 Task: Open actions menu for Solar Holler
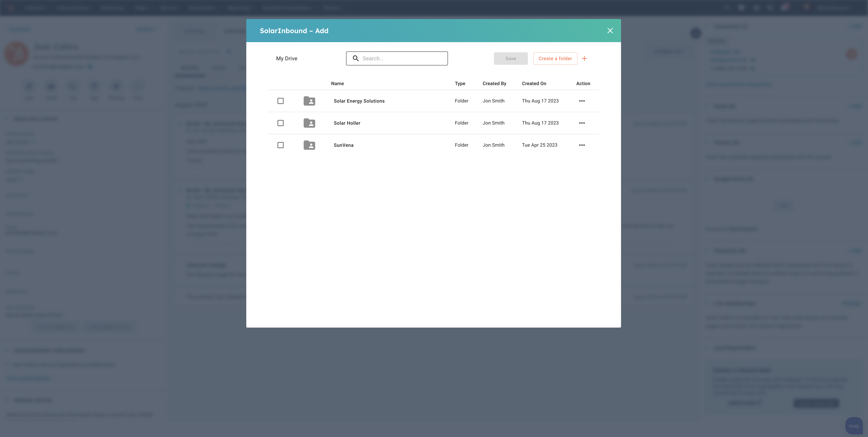[582, 123]
